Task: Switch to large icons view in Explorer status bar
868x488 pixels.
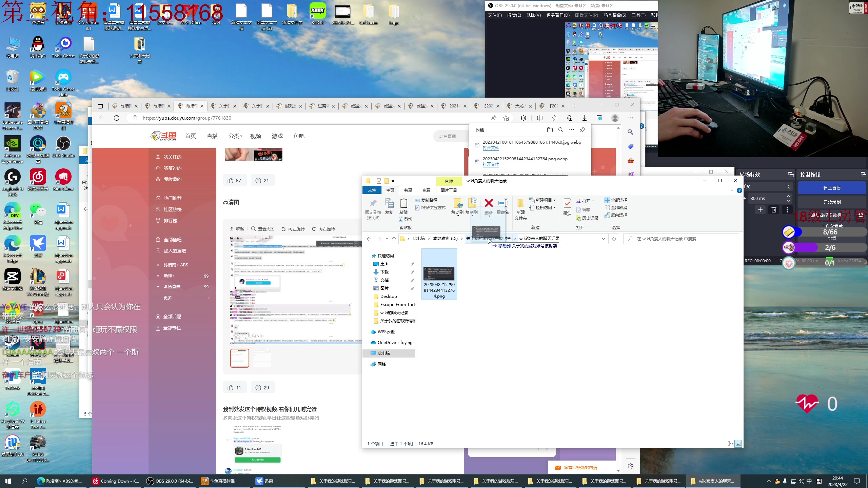Action: (738, 444)
